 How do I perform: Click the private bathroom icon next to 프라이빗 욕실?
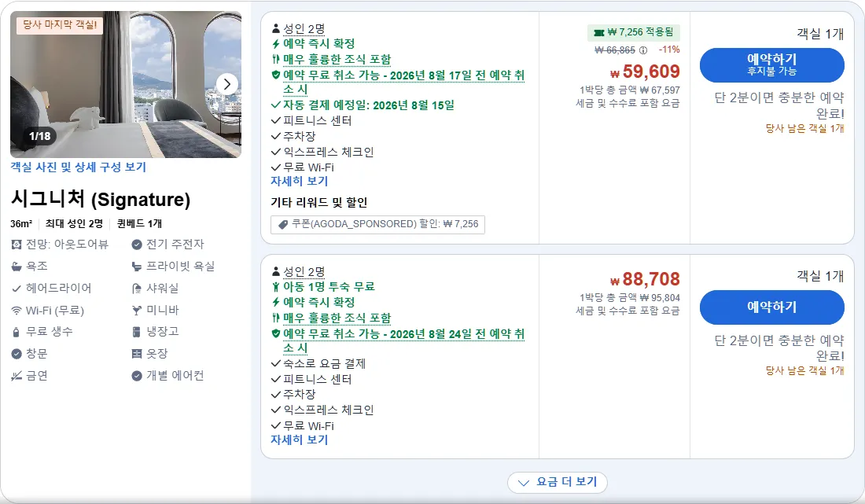click(137, 267)
